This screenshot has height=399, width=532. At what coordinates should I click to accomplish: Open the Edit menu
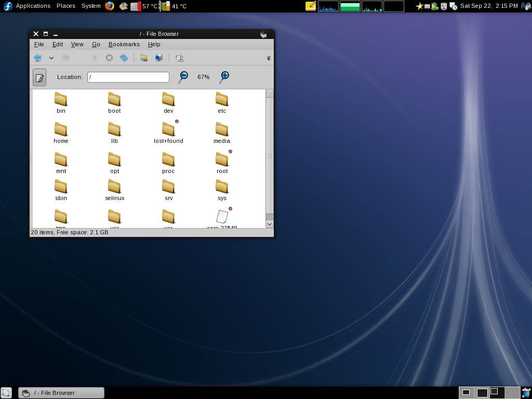coord(58,45)
